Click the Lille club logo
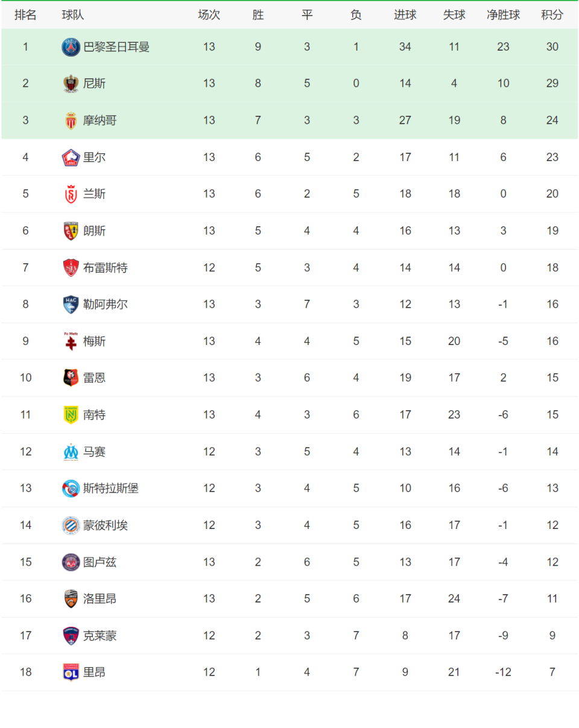This screenshot has height=728, width=579. pos(71,157)
